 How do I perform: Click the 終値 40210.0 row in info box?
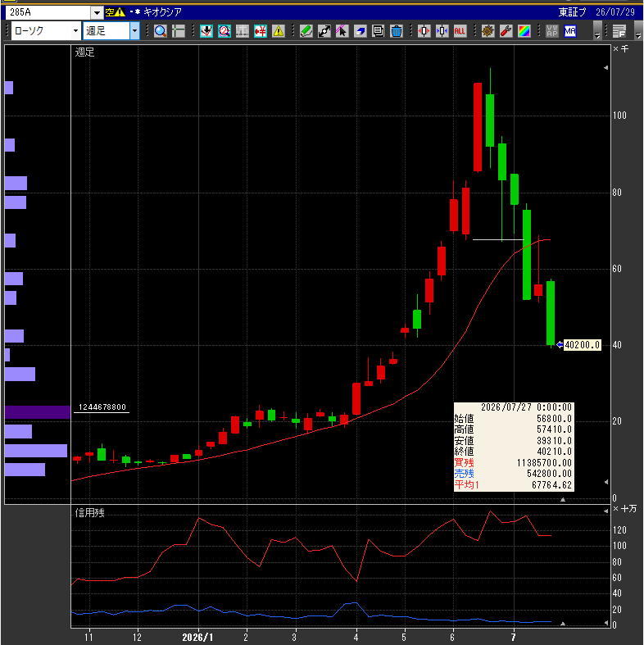(513, 452)
